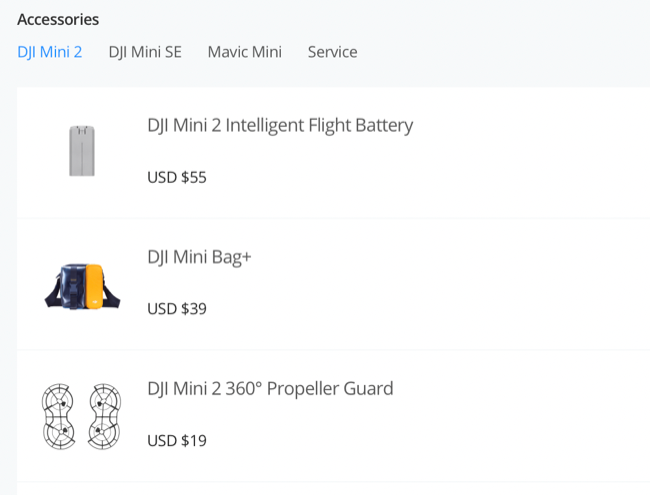Click the dark blue half of the Mini Bag
This screenshot has height=495, width=650.
[x=68, y=284]
